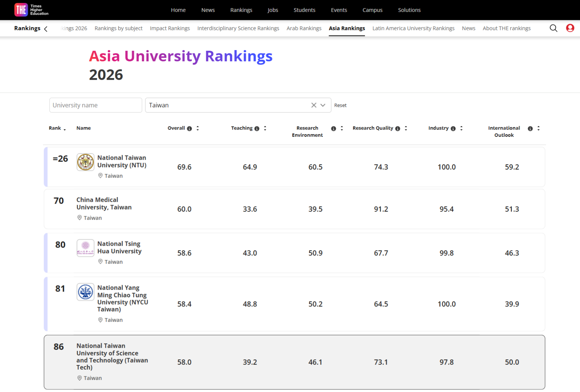This screenshot has width=580, height=392.
Task: Open the search magnifier icon
Action: [553, 28]
